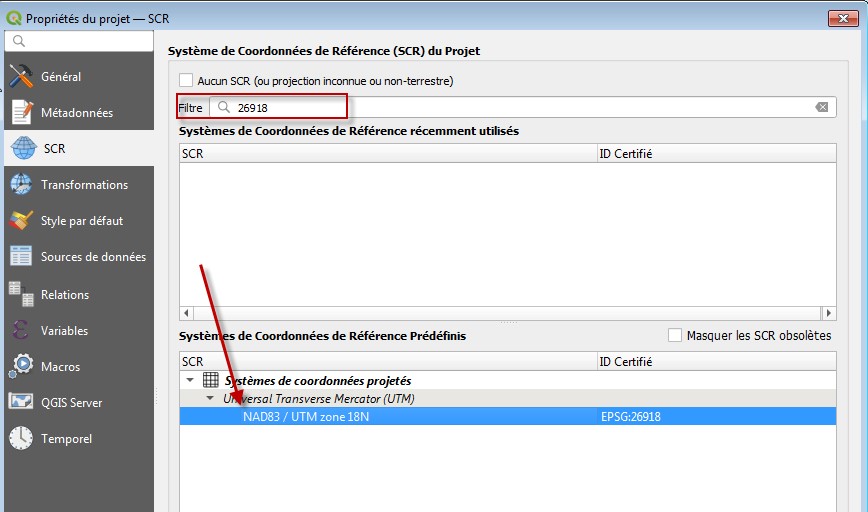Click the sidebar search magnifier icon

click(x=19, y=41)
